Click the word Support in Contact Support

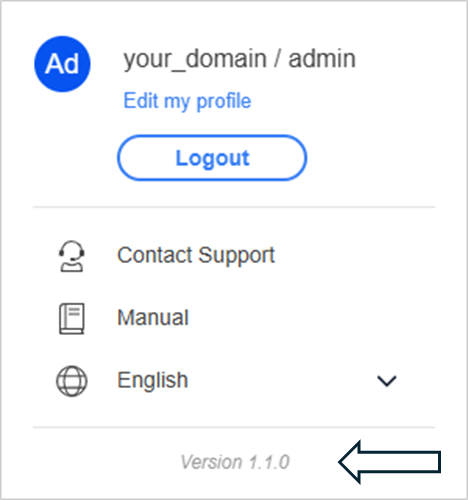[237, 257]
